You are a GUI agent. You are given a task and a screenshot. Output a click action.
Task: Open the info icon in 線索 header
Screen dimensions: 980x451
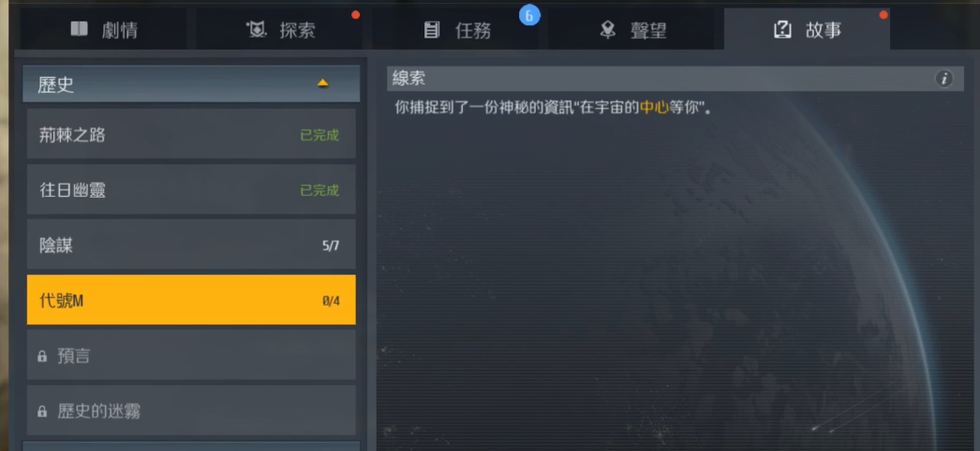coord(944,79)
